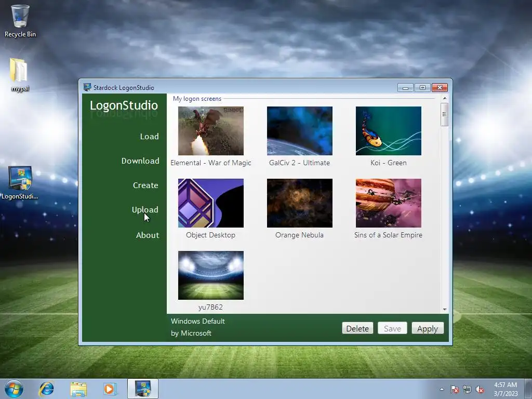Open Windows Media Player from the taskbar

110,389
